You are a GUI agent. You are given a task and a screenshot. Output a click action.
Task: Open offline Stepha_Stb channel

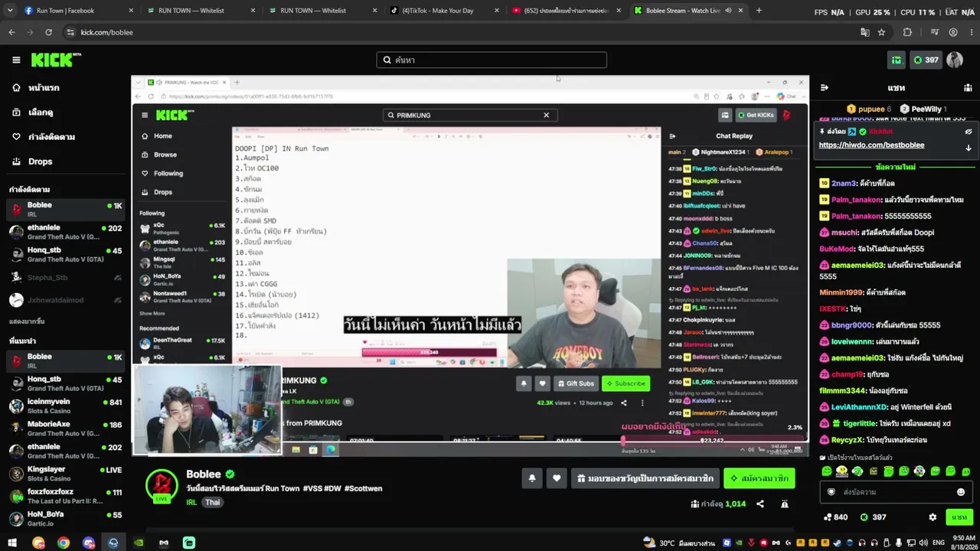click(x=65, y=278)
